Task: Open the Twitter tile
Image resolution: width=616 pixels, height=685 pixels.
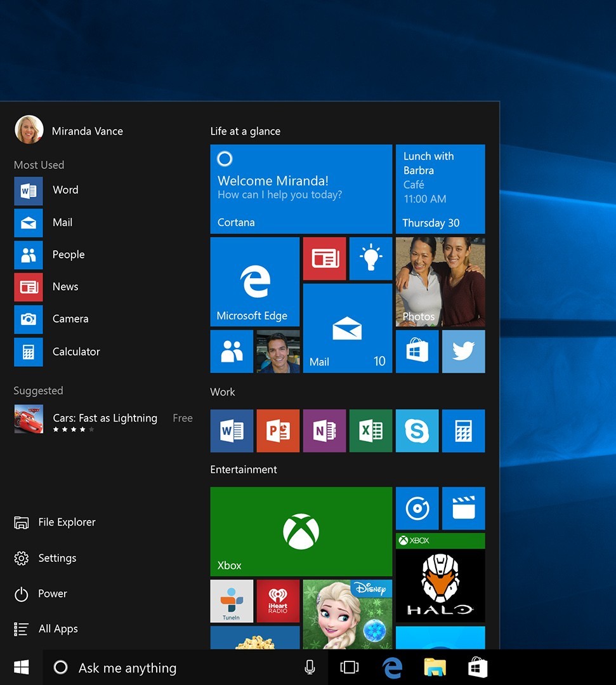Action: pyautogui.click(x=463, y=351)
